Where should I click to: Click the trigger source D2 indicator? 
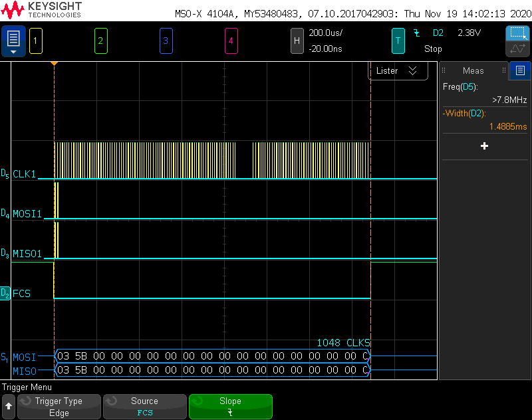[438, 33]
